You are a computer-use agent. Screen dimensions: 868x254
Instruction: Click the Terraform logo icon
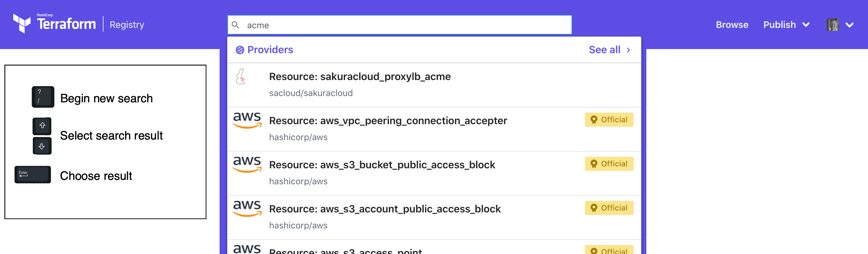pyautogui.click(x=22, y=23)
